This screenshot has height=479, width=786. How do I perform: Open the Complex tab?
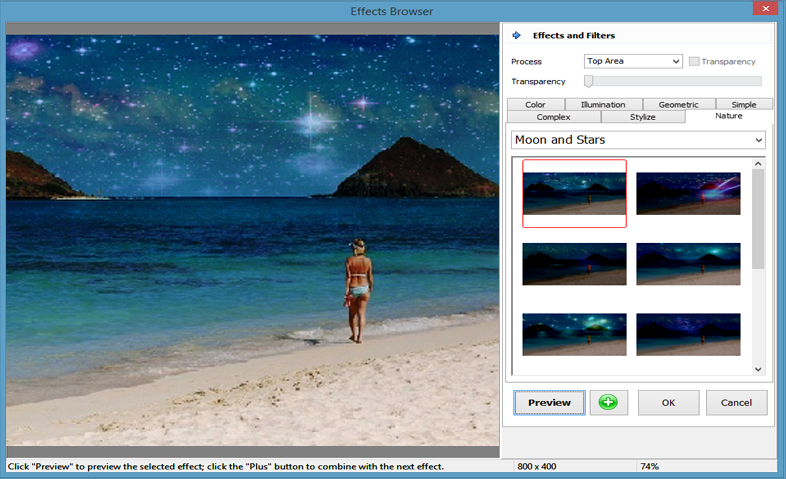pos(553,117)
